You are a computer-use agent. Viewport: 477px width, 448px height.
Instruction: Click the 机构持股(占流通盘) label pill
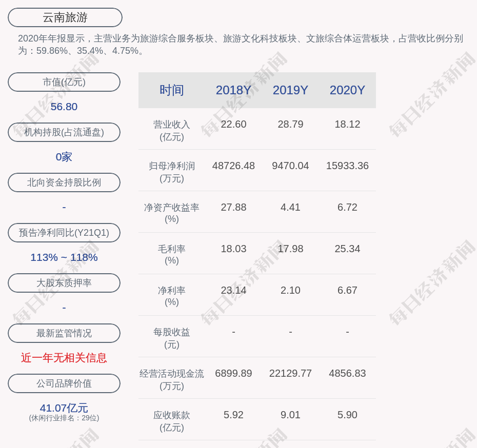click(x=64, y=132)
